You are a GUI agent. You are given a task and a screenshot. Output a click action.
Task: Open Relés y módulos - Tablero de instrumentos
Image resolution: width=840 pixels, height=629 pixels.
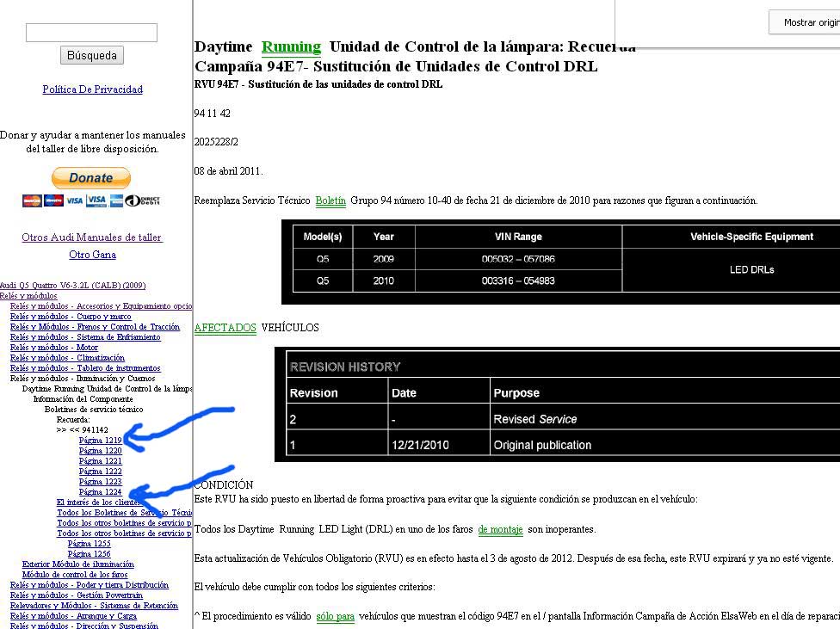[85, 368]
